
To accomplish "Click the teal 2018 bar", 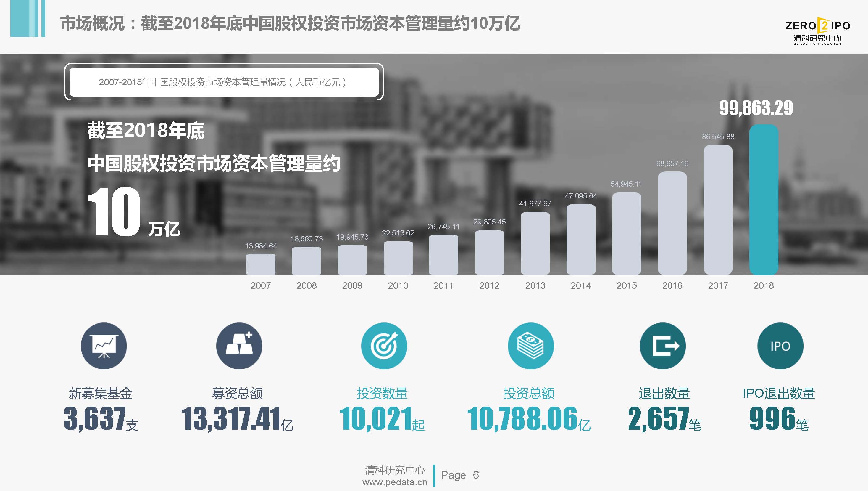I will click(x=764, y=200).
